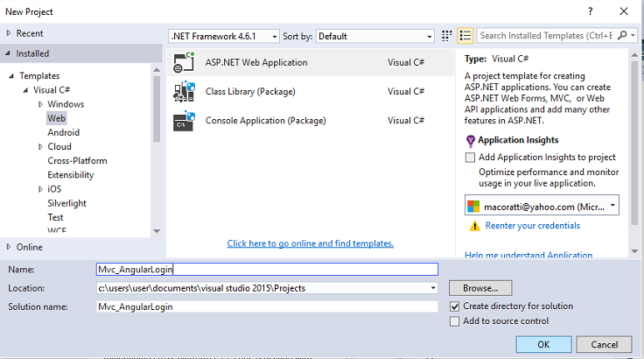Select the Extensibility template category

(70, 175)
